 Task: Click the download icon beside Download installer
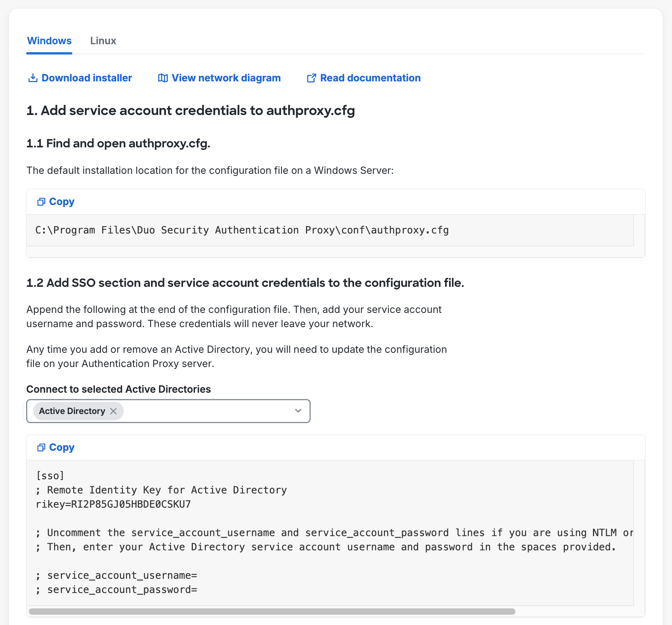coord(32,78)
